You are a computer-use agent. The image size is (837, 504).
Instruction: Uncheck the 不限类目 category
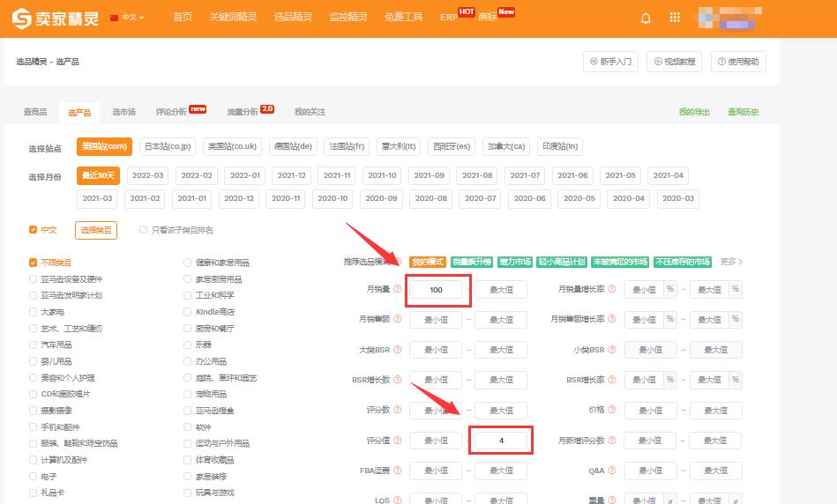pos(34,263)
